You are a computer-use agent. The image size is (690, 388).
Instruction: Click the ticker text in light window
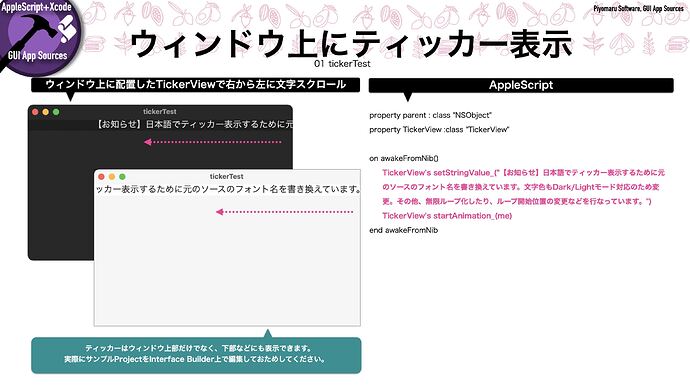pyautogui.click(x=228, y=189)
